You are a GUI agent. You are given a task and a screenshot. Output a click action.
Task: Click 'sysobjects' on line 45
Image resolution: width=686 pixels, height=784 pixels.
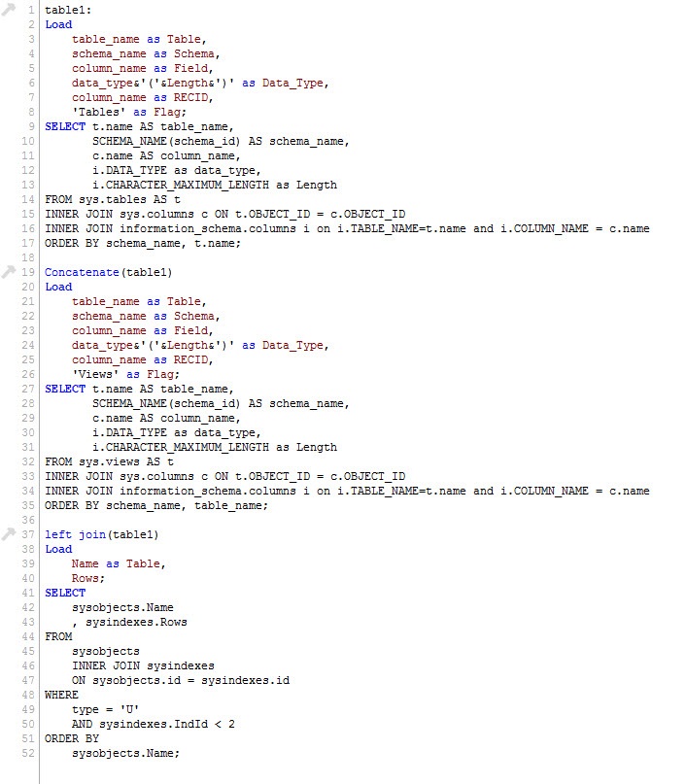point(106,651)
